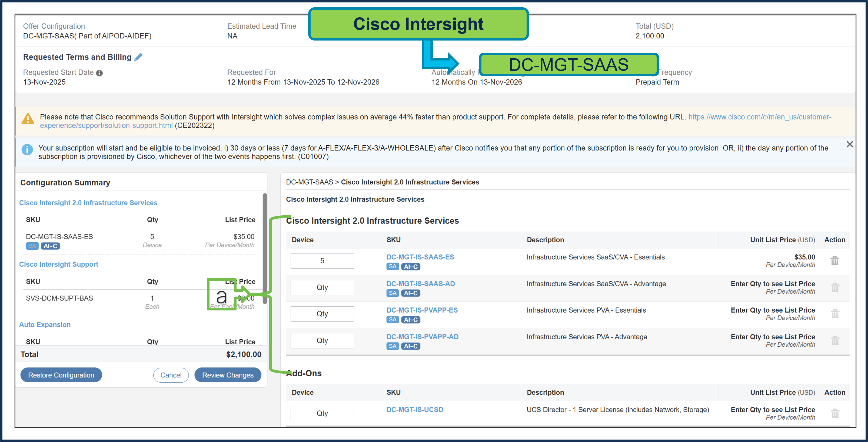The width and height of the screenshot is (868, 442).
Task: Delete the DC-MGT-IS-SAAS-ES line with trash icon
Action: (x=835, y=260)
